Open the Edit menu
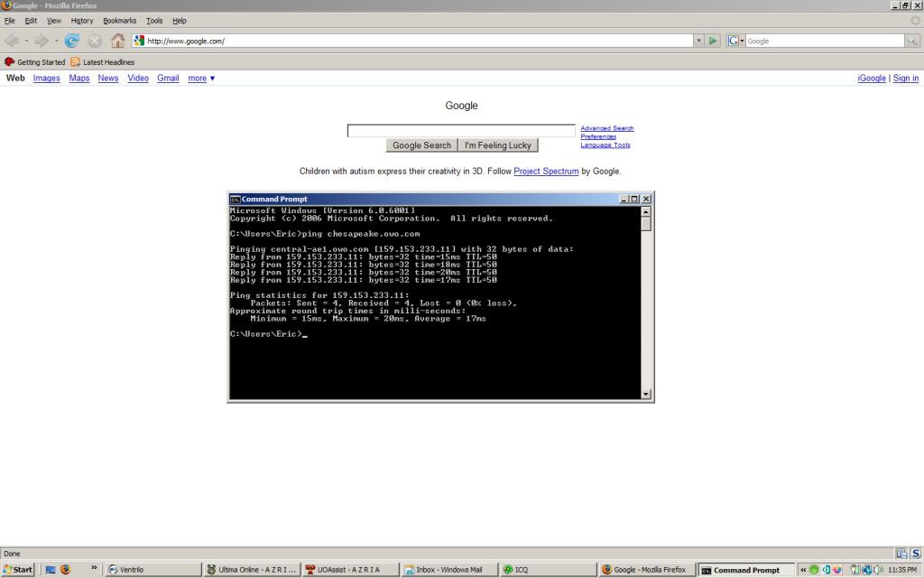 click(x=31, y=21)
